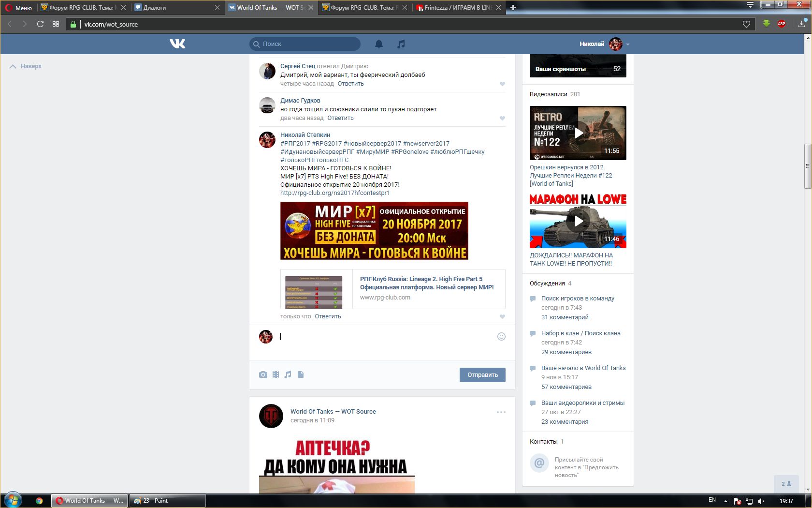Open Opera Меню button

pos(18,7)
